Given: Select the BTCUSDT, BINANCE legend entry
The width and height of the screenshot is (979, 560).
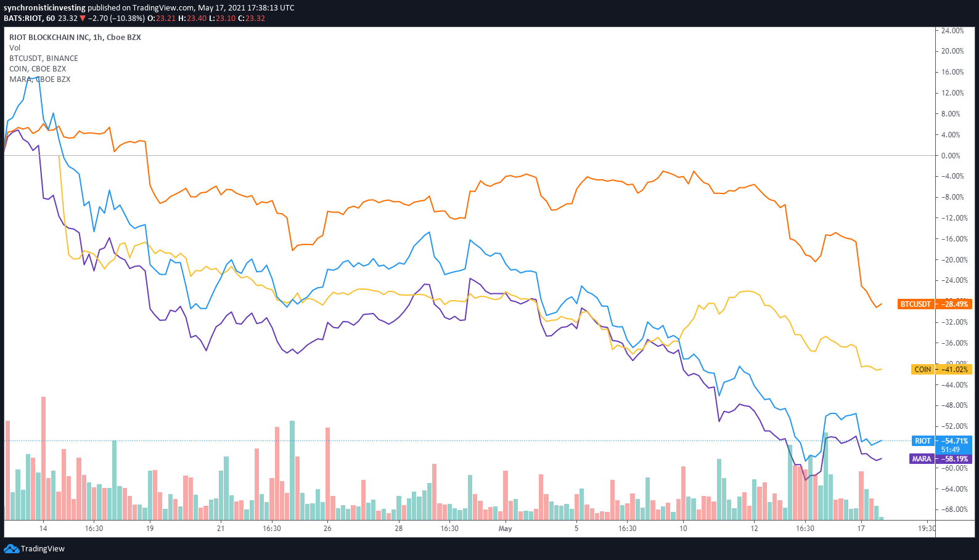Looking at the screenshot, I should coord(44,59).
